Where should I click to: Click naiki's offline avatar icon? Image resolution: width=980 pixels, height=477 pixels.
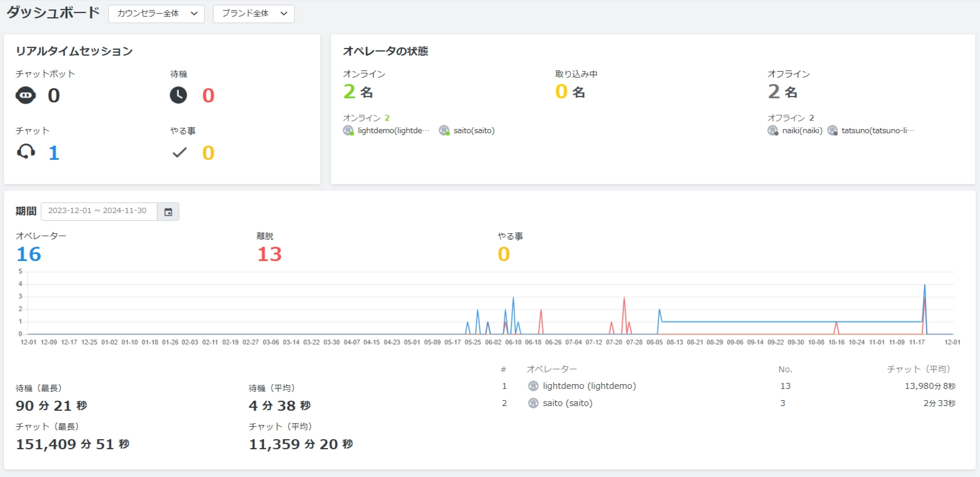coord(773,131)
